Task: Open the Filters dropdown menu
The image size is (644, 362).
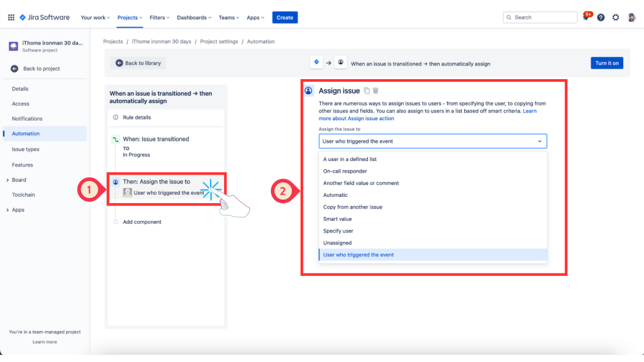Action: (159, 17)
